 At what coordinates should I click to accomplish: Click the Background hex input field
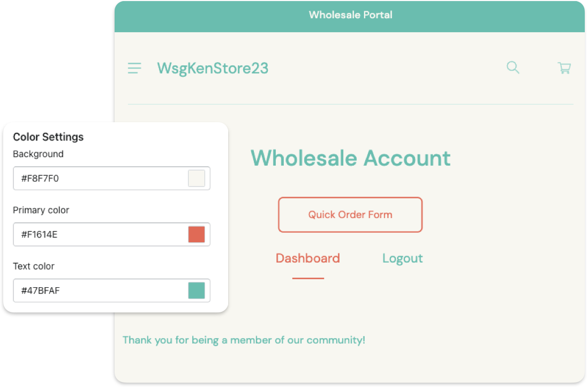tap(111, 178)
